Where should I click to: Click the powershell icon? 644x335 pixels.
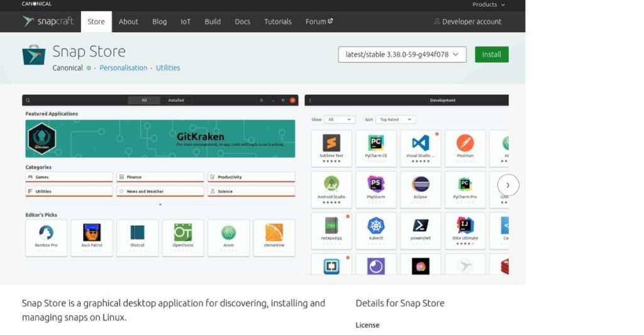tap(421, 226)
